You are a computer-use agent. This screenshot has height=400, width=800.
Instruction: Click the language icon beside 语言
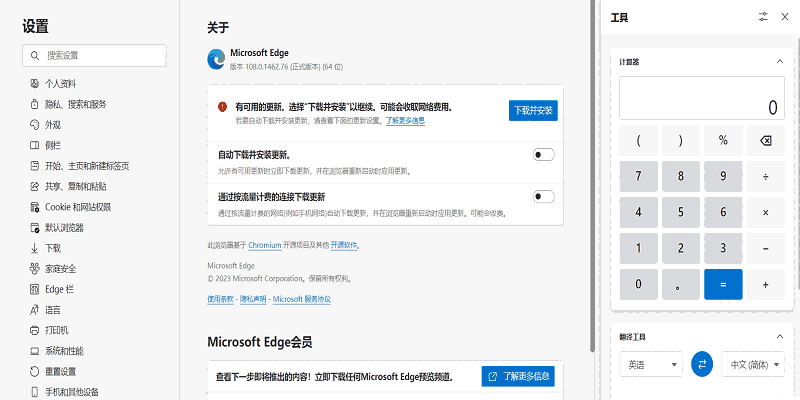tap(35, 310)
